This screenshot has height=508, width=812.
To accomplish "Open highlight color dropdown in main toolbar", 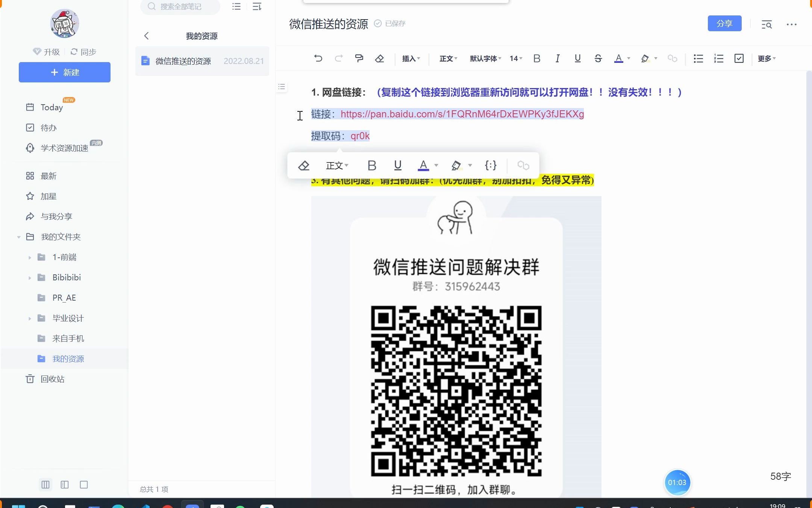I will pos(656,58).
